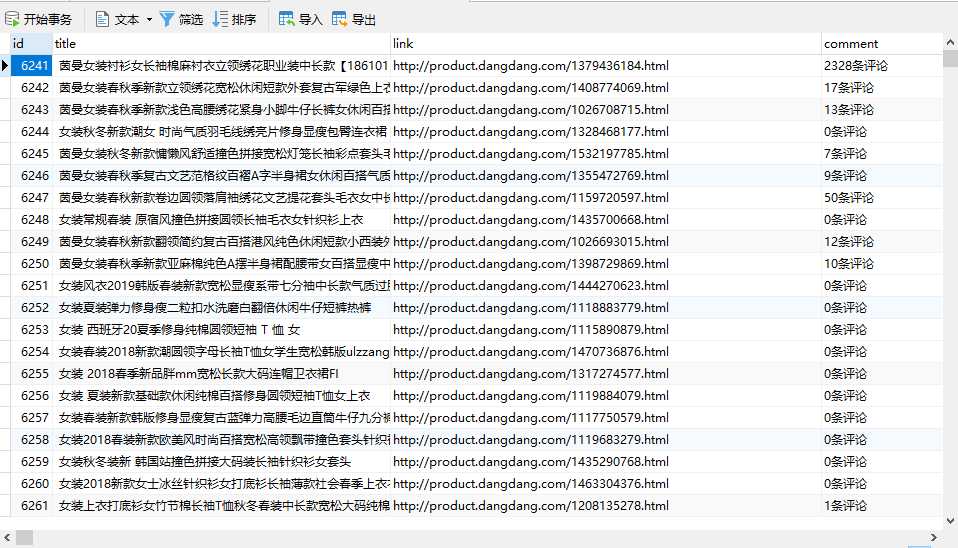This screenshot has height=548, width=958.
Task: Click link cell ending 1379436184.html
Action: coord(605,65)
